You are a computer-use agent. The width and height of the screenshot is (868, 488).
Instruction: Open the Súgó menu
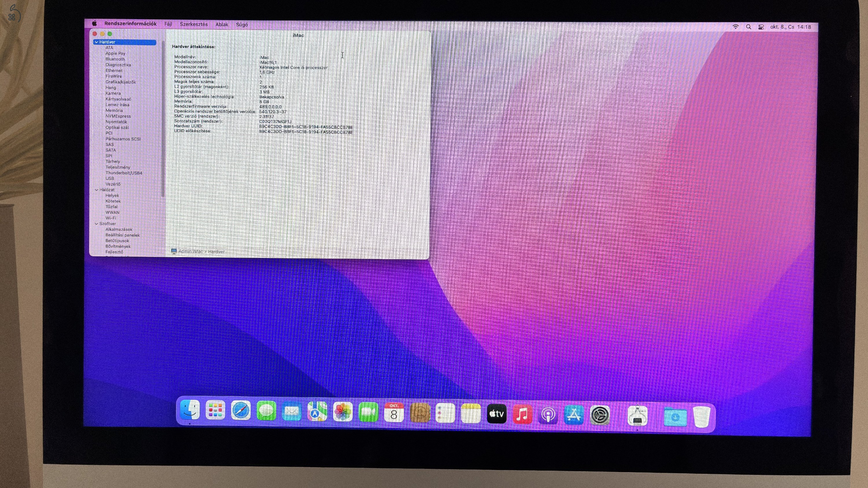(x=242, y=25)
